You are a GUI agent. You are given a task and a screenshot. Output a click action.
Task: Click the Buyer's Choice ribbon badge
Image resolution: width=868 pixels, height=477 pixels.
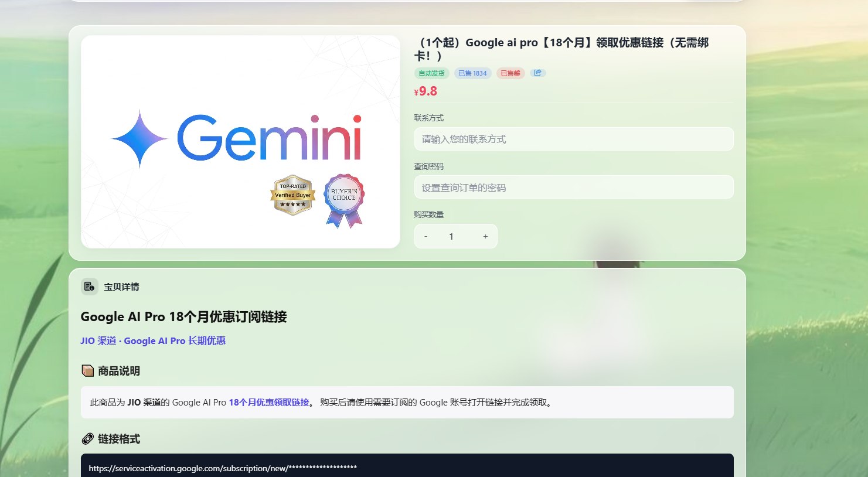point(344,200)
